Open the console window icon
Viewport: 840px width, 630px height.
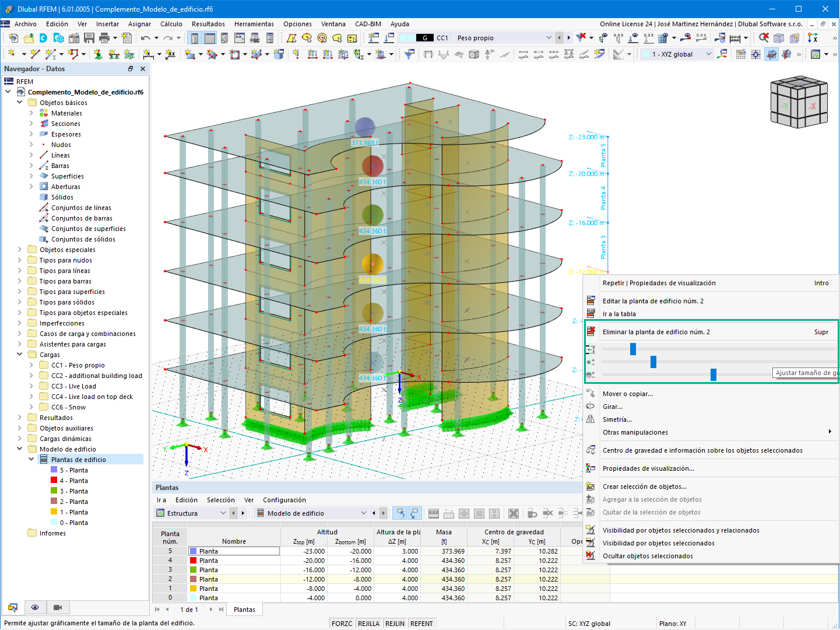coord(240,38)
